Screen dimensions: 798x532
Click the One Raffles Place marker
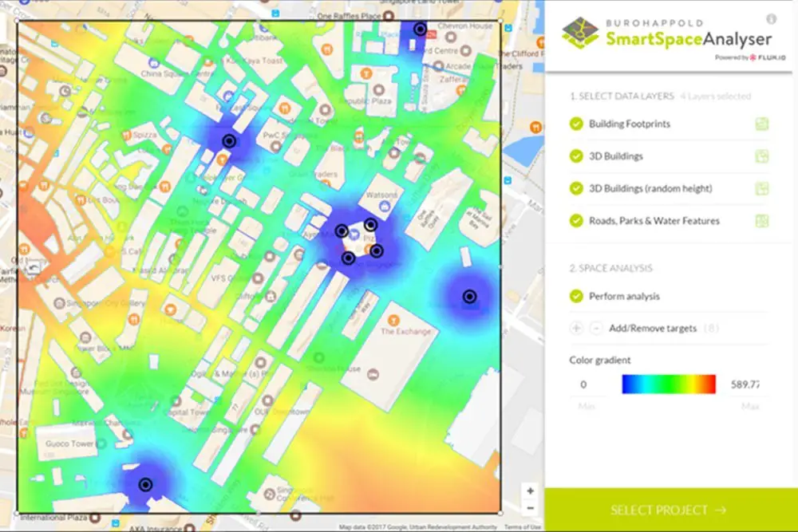pos(389,16)
